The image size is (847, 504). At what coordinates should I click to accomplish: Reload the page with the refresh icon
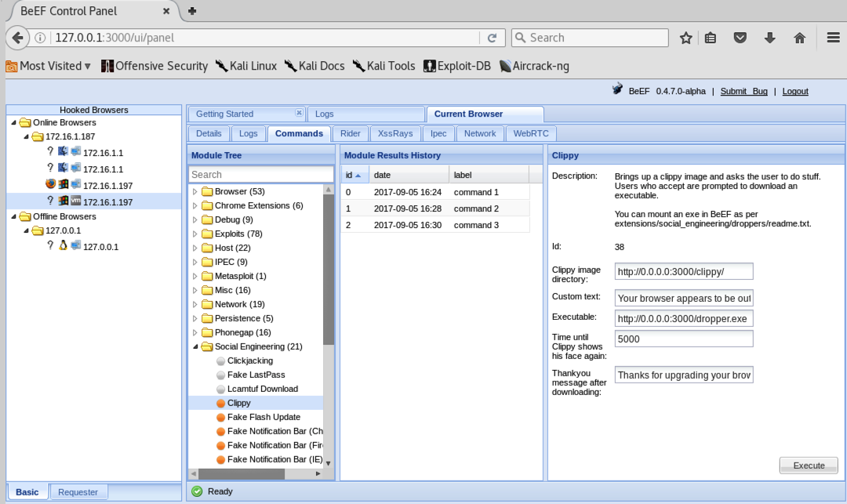[x=492, y=38]
